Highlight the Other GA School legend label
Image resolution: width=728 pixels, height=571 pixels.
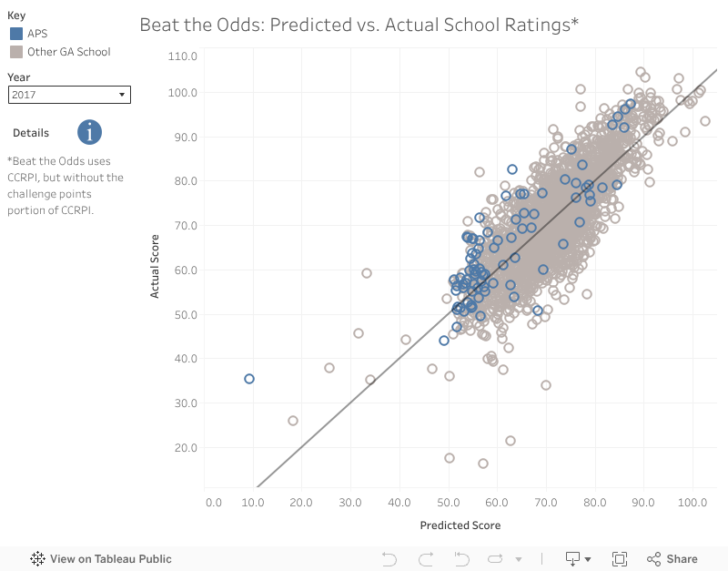click(x=69, y=52)
